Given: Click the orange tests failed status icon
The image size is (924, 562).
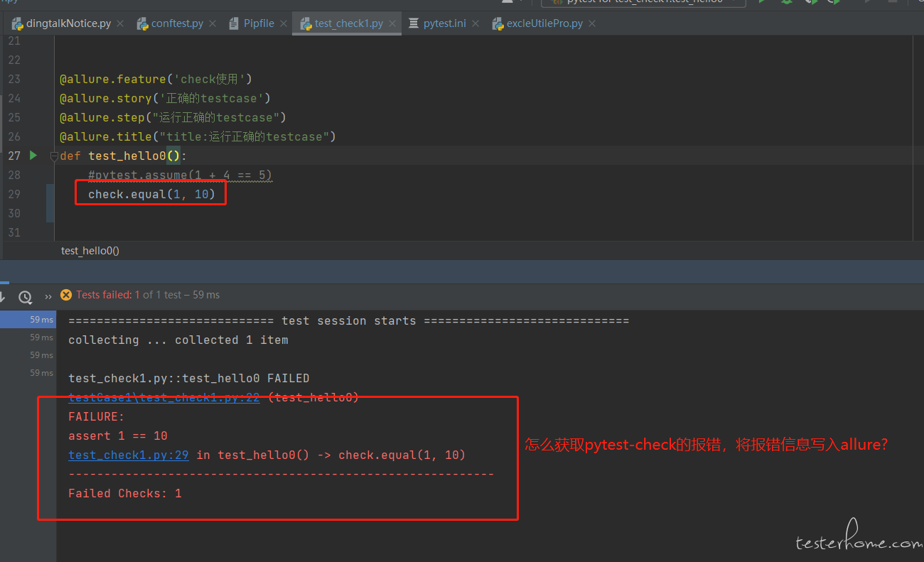Looking at the screenshot, I should [x=66, y=294].
